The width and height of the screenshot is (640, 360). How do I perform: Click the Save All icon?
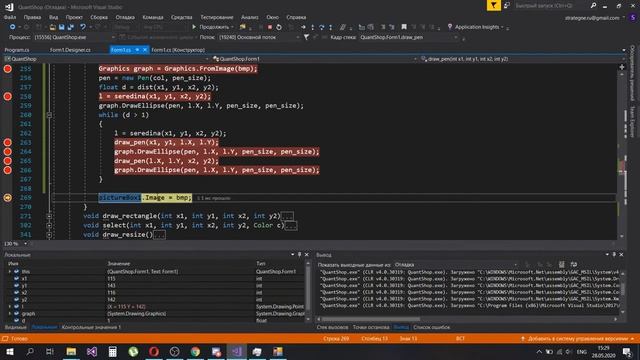tap(71, 27)
